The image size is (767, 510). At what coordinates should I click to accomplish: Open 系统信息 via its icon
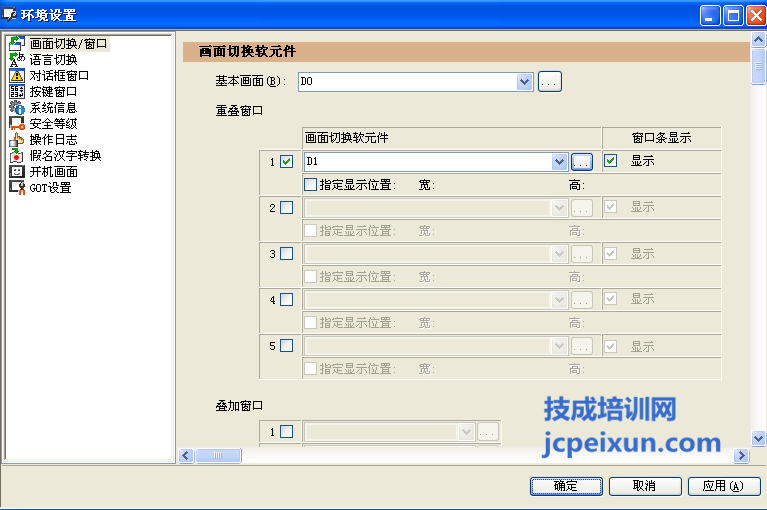[x=16, y=108]
